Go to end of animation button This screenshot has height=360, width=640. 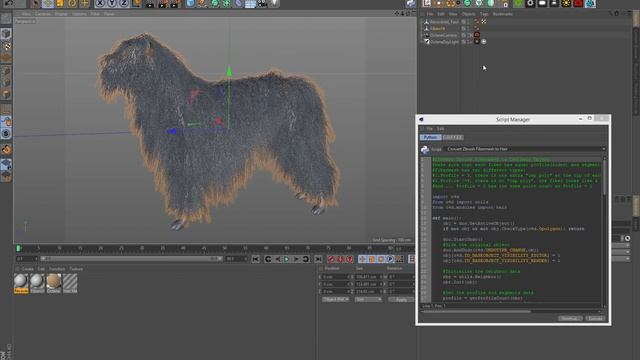pyautogui.click(x=318, y=259)
